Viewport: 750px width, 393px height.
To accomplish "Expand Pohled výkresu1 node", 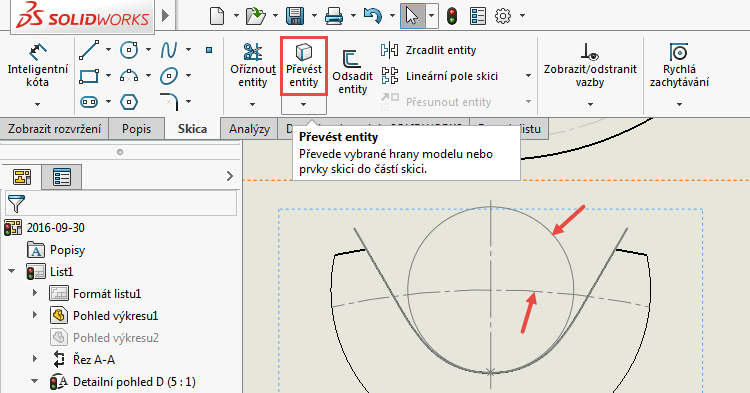I will 34,315.
